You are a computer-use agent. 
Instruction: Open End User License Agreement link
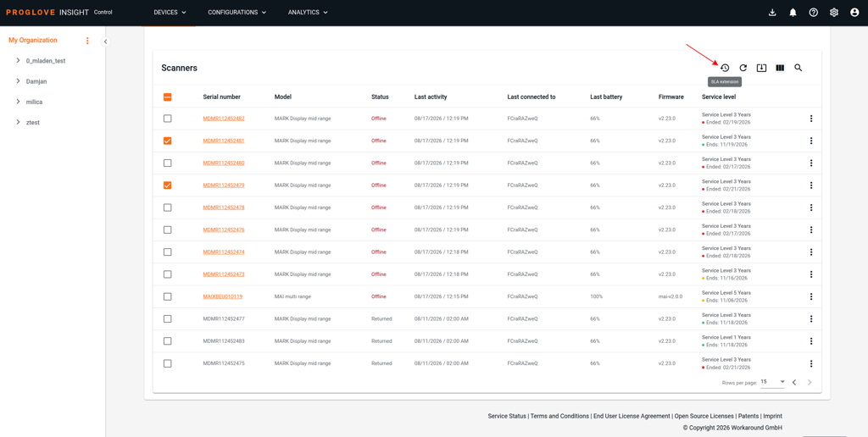coord(632,416)
